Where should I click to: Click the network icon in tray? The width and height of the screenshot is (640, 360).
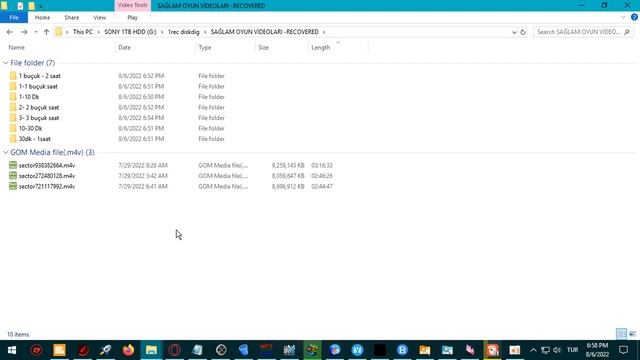point(545,350)
